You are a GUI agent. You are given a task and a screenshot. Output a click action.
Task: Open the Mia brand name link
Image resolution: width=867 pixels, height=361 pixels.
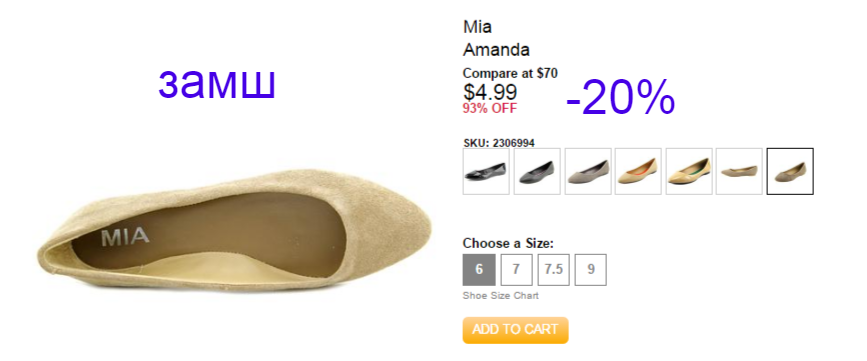pyautogui.click(x=477, y=27)
